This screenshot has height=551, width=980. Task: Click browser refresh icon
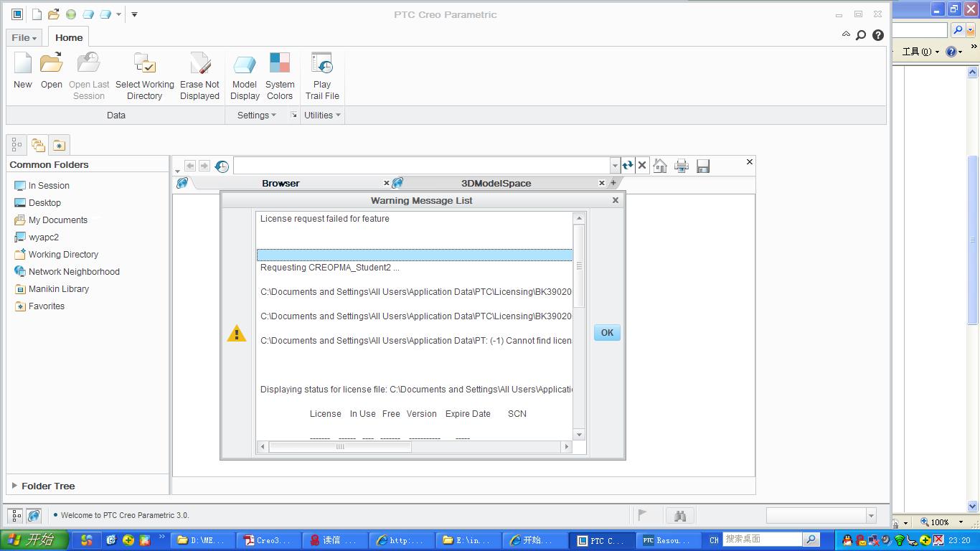[628, 166]
